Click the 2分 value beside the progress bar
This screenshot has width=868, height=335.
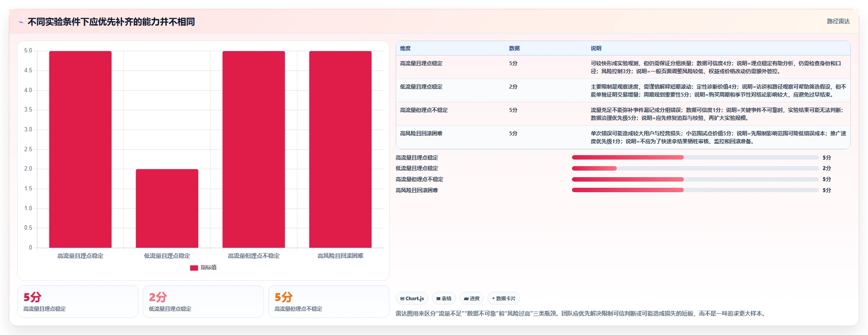point(827,168)
